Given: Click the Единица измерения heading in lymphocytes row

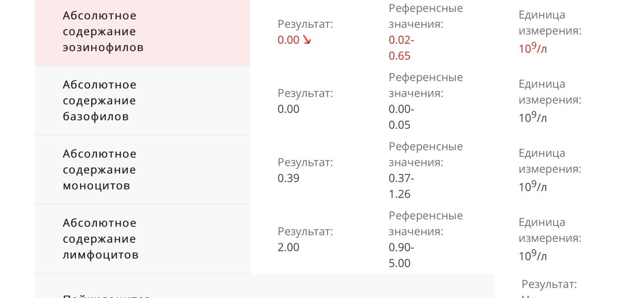Looking at the screenshot, I should tap(550, 230).
